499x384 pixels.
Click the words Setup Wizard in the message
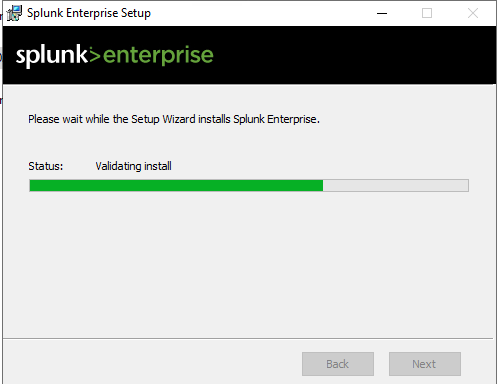coord(163,119)
